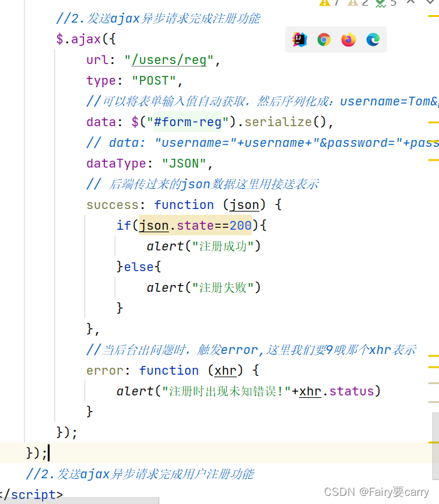The width and height of the screenshot is (439, 504).
Task: Click the "POST" type value
Action: point(154,81)
